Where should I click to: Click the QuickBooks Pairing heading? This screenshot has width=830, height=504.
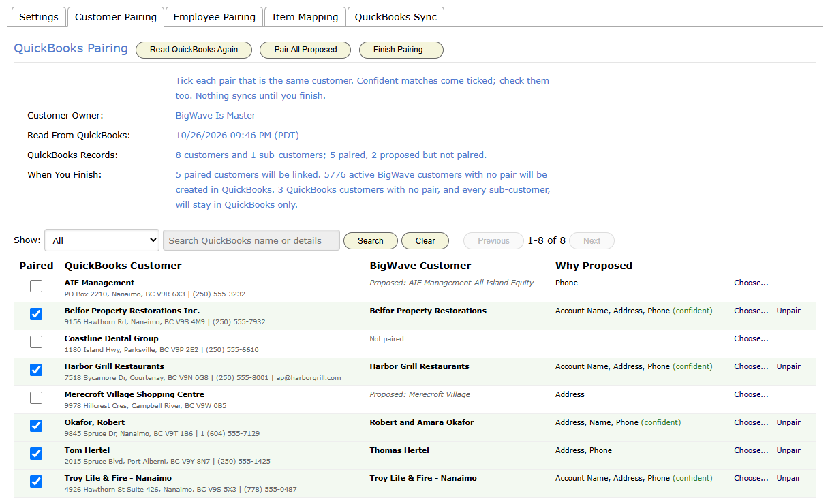tap(71, 48)
